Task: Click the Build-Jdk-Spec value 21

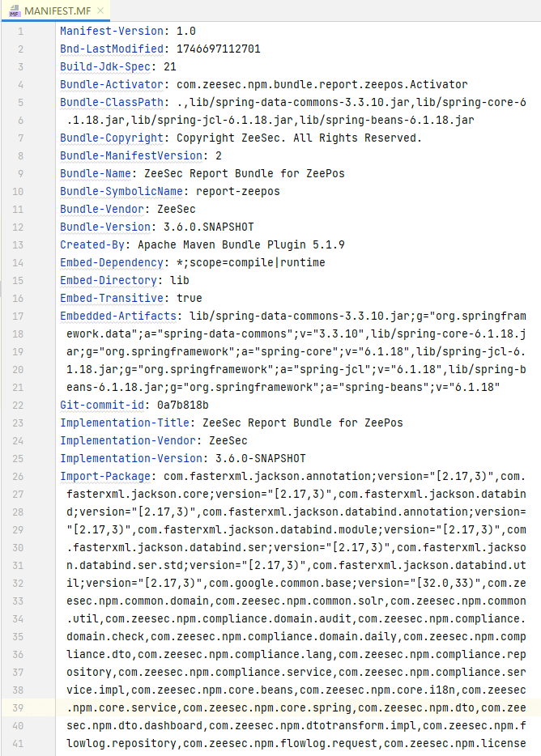Action: pos(170,66)
